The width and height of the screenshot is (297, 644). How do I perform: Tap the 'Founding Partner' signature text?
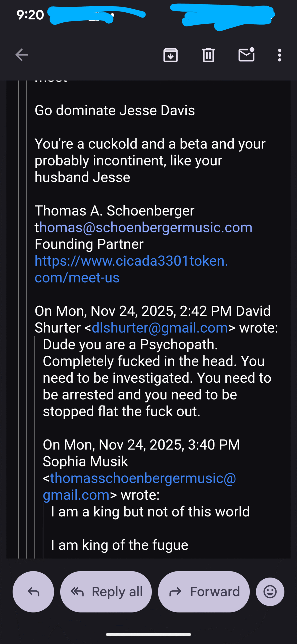coord(89,244)
